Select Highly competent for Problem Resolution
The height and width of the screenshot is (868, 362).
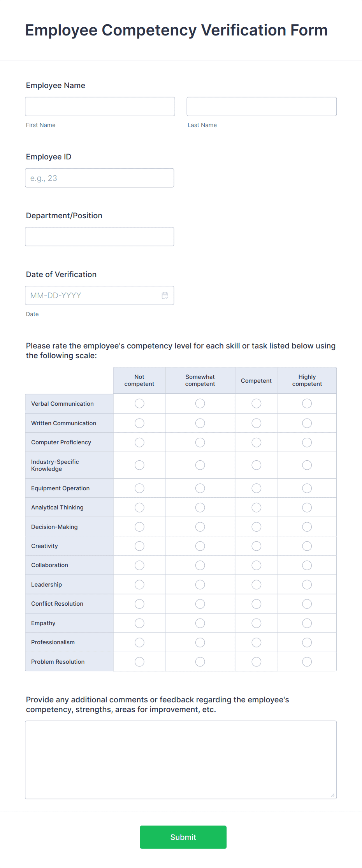pyautogui.click(x=307, y=661)
